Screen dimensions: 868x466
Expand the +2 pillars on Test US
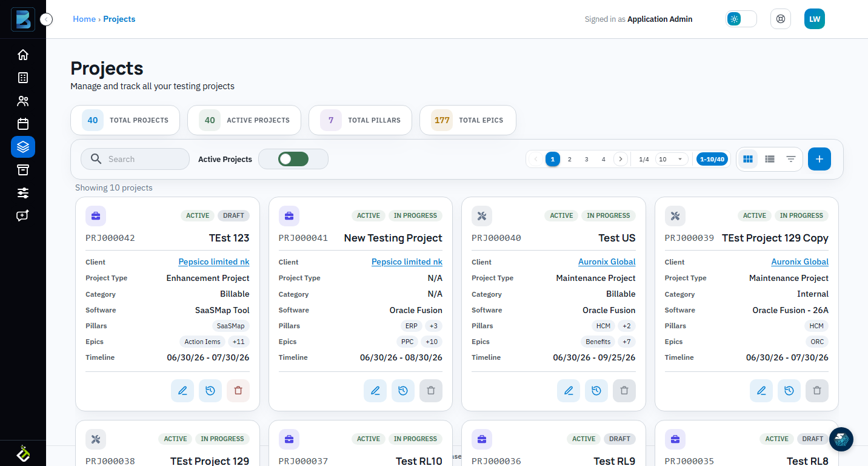[627, 326]
